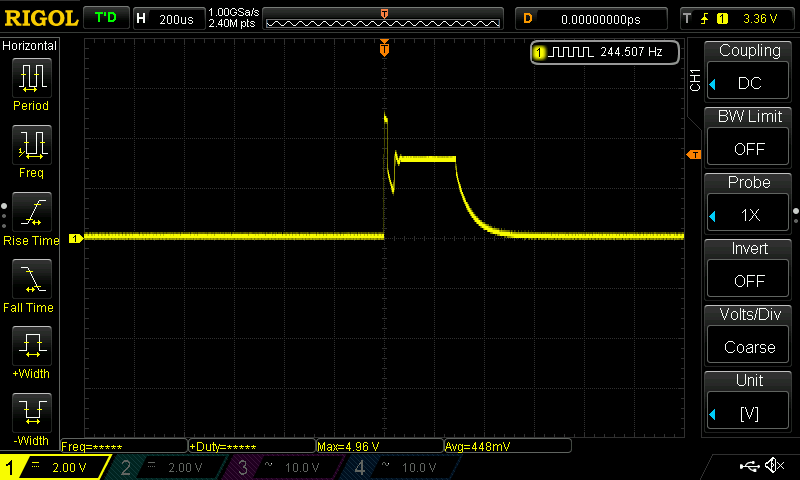The width and height of the screenshot is (800, 480).
Task: Click the T'D trigger status indicator
Action: coord(106,18)
